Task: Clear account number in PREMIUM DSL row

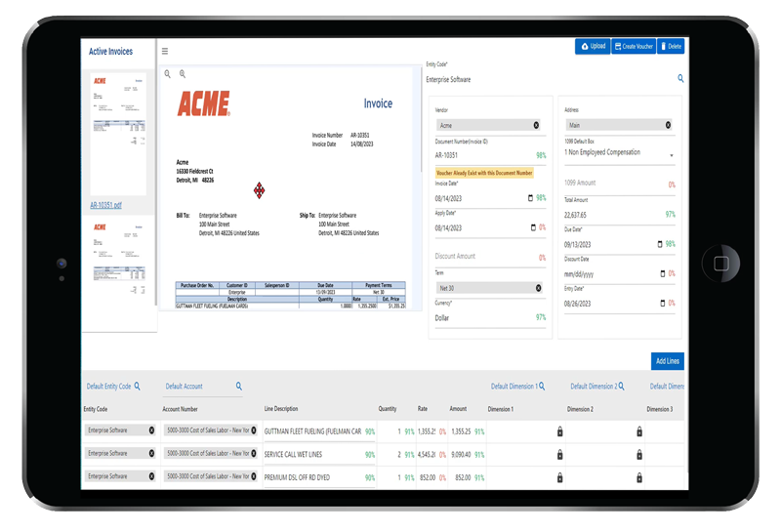Action: pyautogui.click(x=254, y=476)
